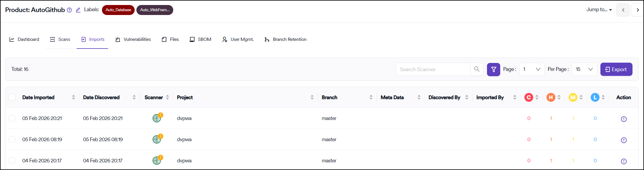Click the Auto_Database label tag
The image size is (644, 170).
coord(118,10)
